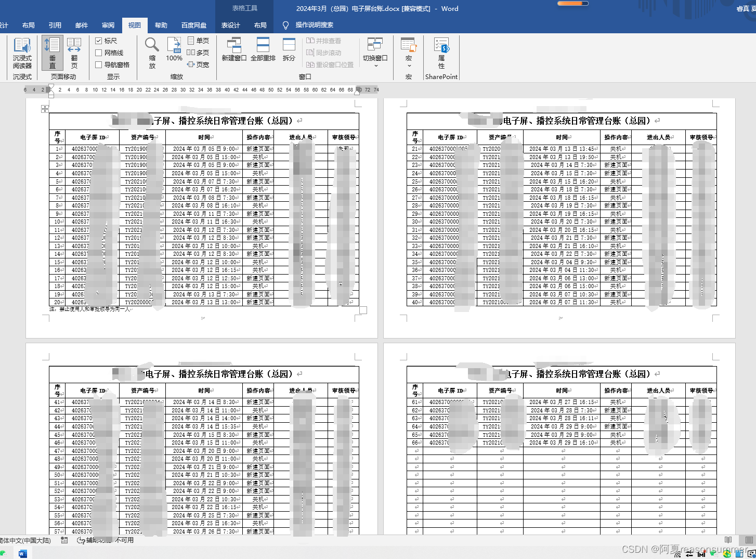The image size is (756, 559).
Task: Click footnote text below page one table
Action: point(90,309)
